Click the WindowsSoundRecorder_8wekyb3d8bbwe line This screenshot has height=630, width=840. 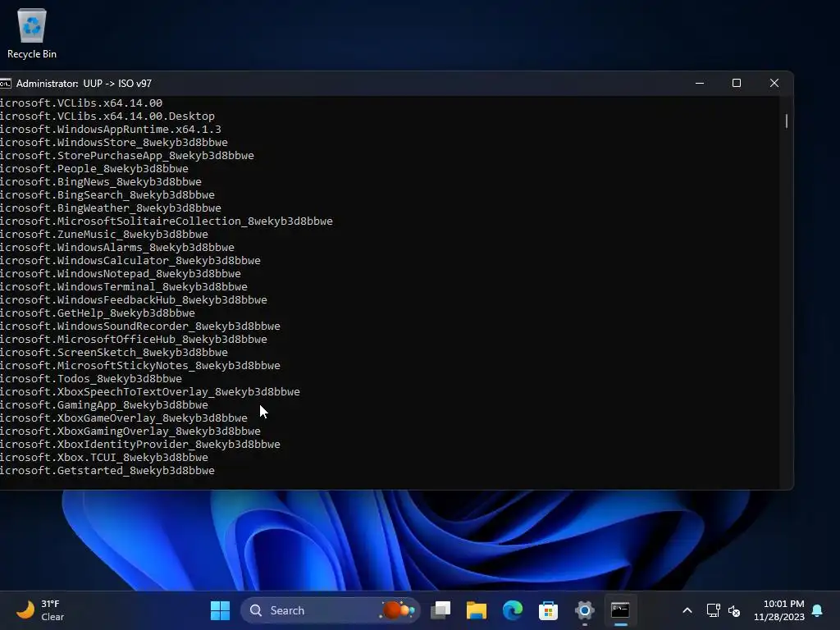coord(139,326)
